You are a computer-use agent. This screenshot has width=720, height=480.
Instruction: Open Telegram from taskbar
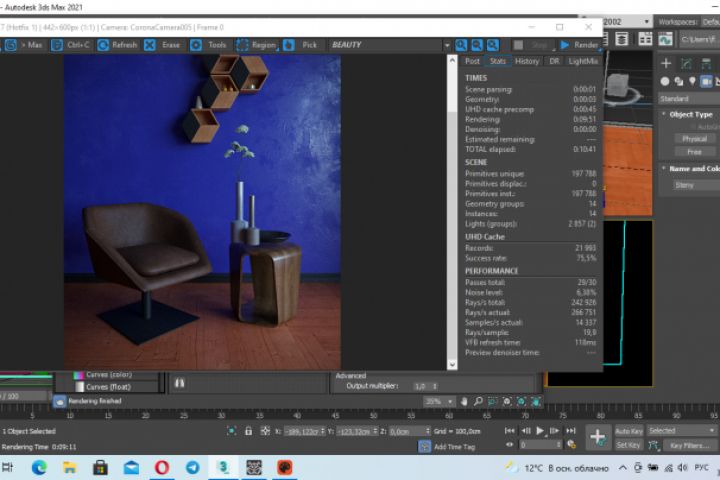[x=192, y=468]
